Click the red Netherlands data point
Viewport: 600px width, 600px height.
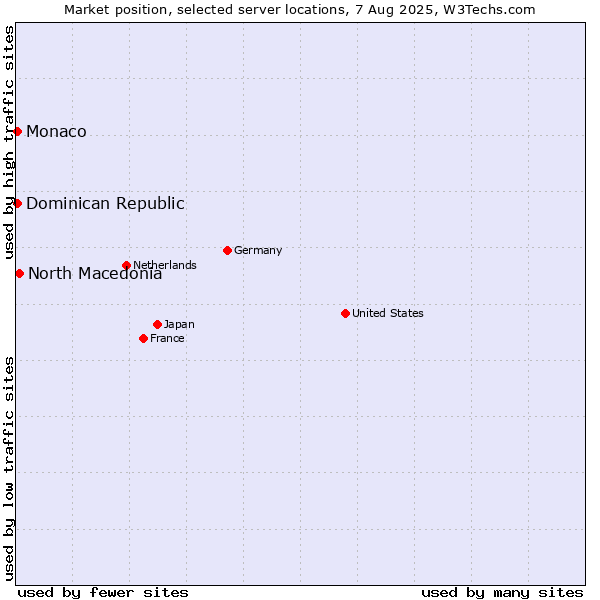pos(127,265)
